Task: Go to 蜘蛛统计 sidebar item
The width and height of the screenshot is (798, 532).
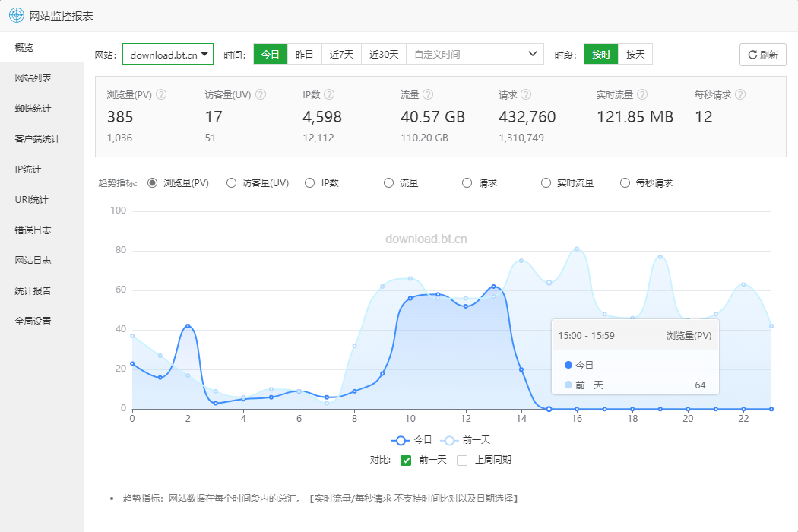Action: 33,109
